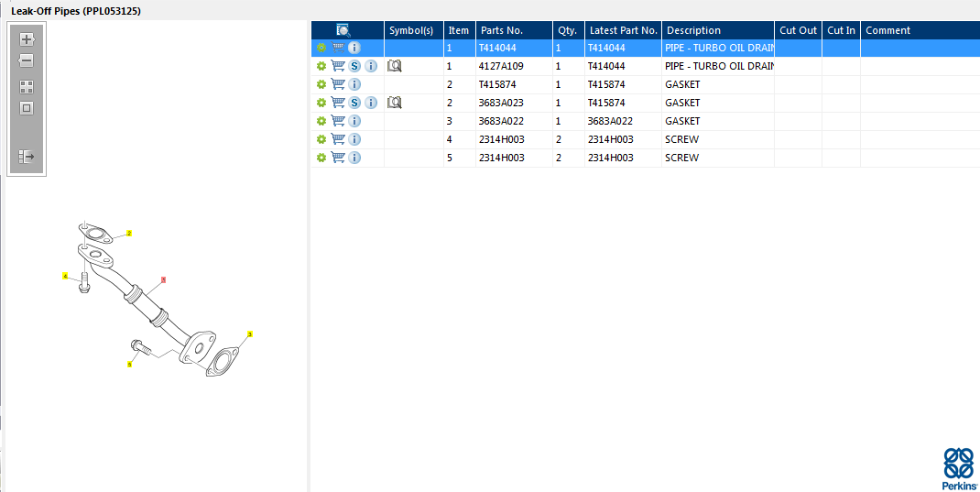This screenshot has width=980, height=492.
Task: Open the book symbol for part 4127A109
Action: (395, 66)
